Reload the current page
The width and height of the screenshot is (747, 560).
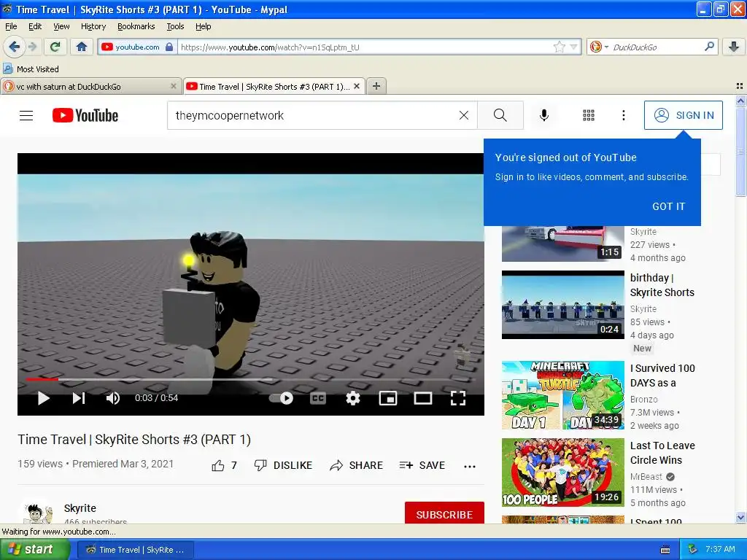tap(55, 47)
